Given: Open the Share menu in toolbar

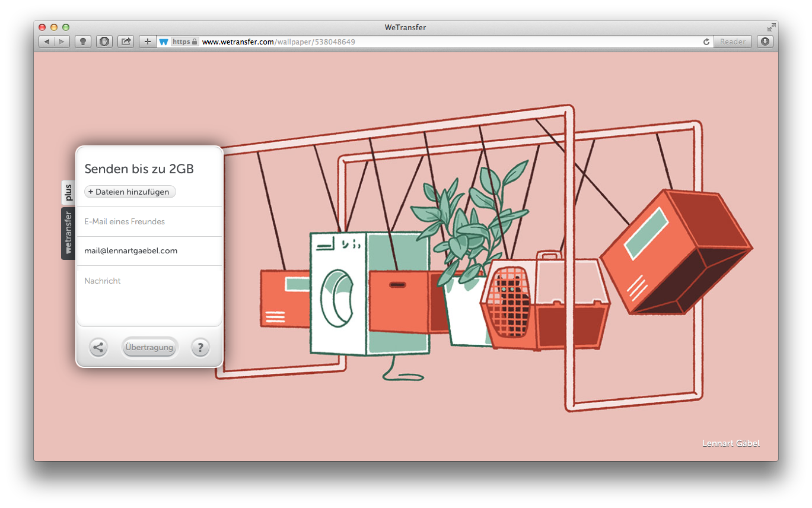Looking at the screenshot, I should pos(126,42).
